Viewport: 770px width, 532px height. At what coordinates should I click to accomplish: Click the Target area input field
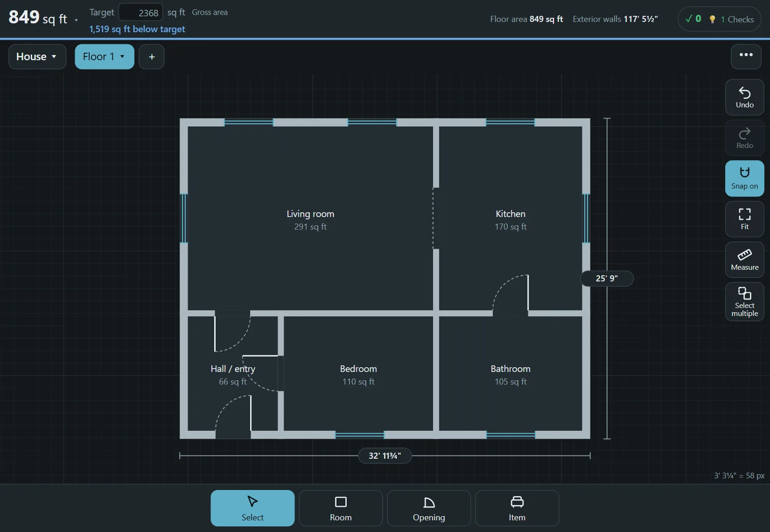point(141,12)
